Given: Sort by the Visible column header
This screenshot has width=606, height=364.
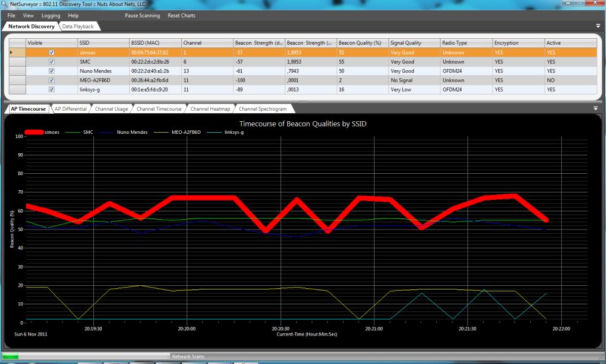Looking at the screenshot, I should coord(52,43).
